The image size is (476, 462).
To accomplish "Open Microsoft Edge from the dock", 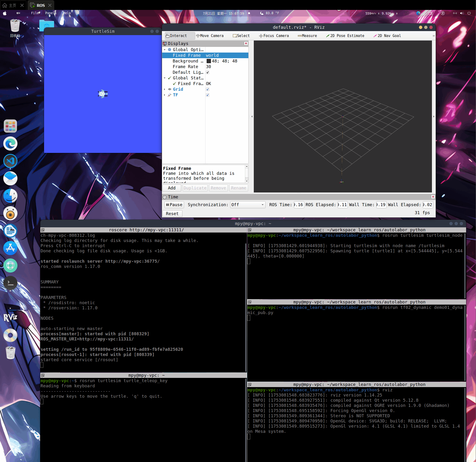I will click(10, 143).
